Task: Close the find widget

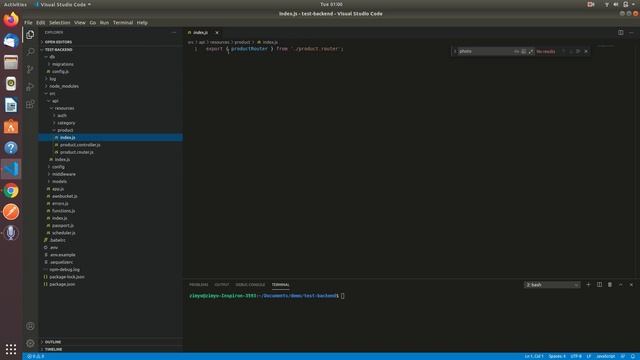Action: tap(586, 51)
